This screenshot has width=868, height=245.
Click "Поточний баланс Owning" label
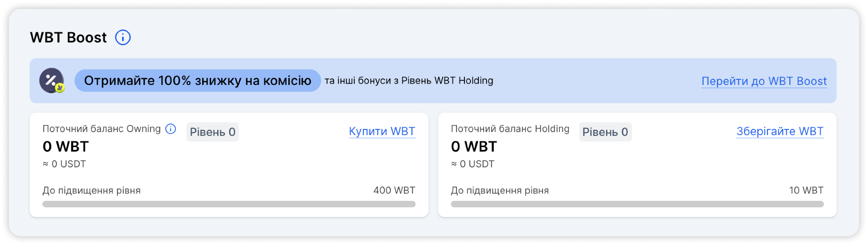tap(102, 129)
